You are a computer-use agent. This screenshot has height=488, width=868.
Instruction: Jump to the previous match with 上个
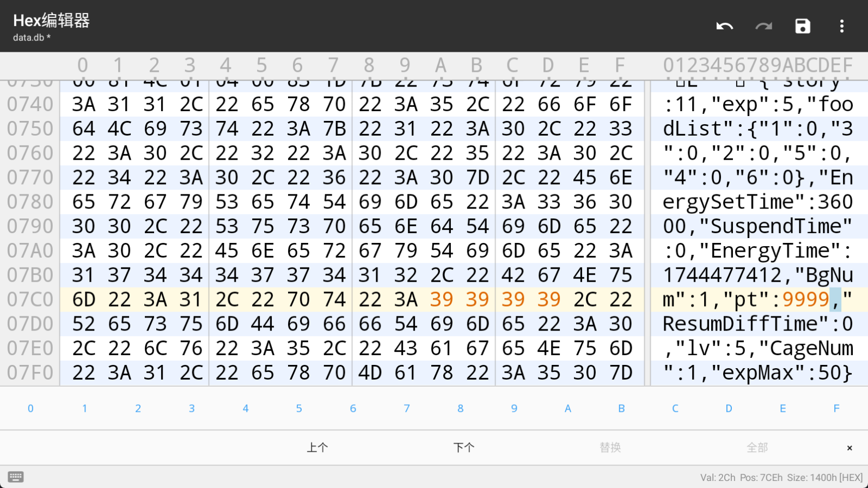pyautogui.click(x=317, y=448)
